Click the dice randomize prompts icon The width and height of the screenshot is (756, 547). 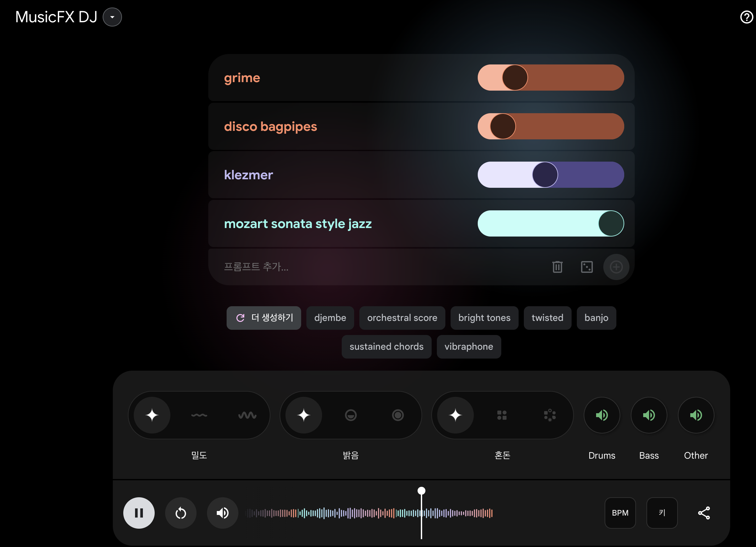click(587, 267)
